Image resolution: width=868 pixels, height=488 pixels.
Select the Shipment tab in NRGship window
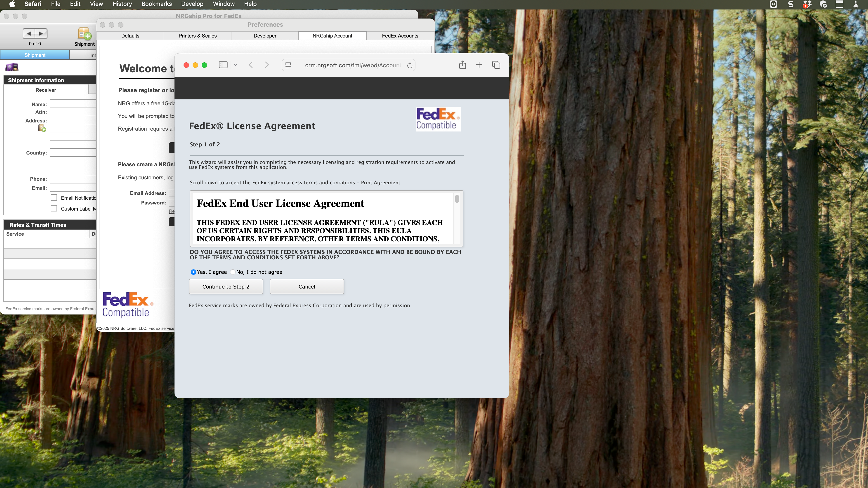(x=35, y=55)
